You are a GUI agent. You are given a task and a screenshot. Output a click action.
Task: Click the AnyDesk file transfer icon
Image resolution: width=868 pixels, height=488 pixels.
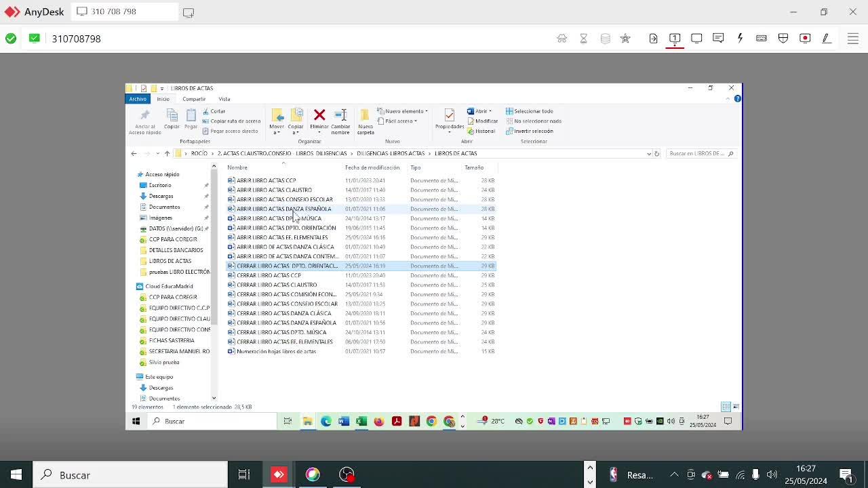(653, 39)
